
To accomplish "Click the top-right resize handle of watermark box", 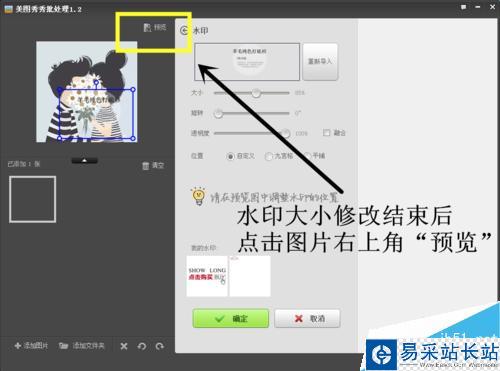I will (133, 89).
